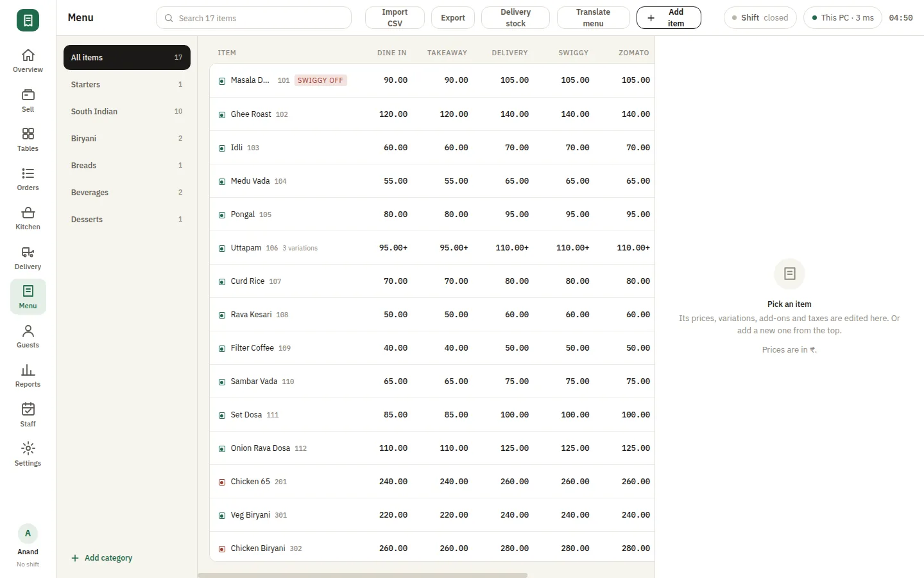Click Translate menu button
This screenshot has width=924, height=578.
(593, 18)
